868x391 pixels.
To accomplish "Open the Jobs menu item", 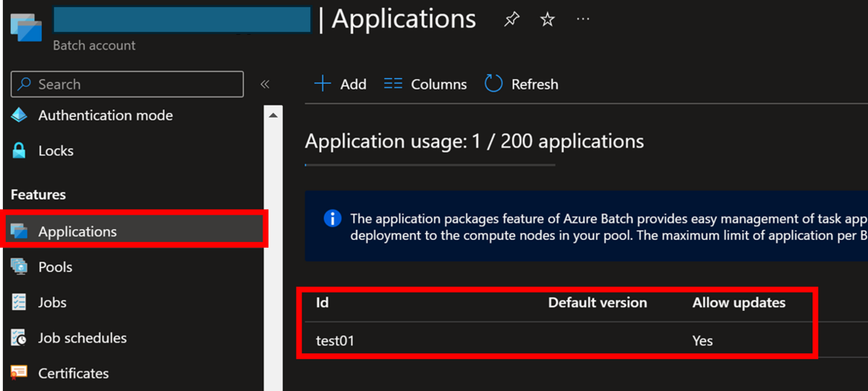I will (52, 302).
